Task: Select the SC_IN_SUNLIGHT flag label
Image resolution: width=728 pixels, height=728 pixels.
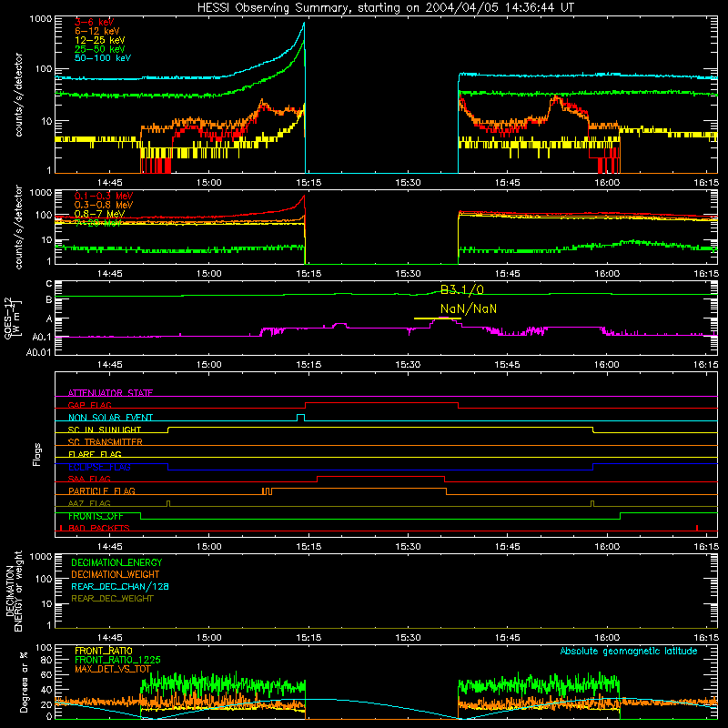Action: (105, 430)
